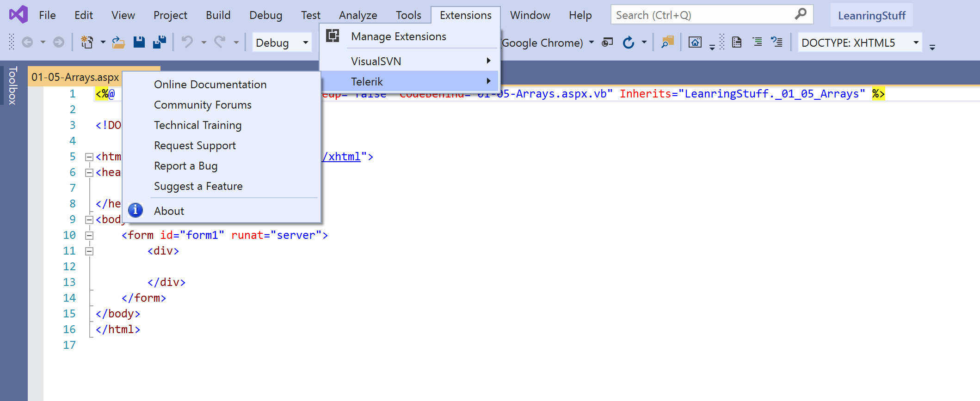Open the Google Chrome browser target dropdown arrow
980x401 pixels.
592,43
